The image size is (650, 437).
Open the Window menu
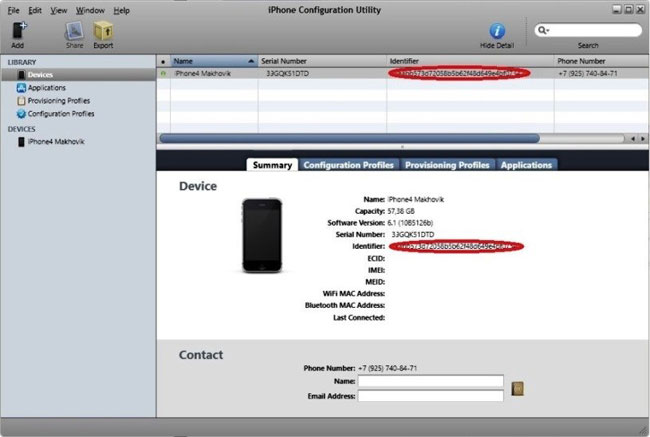pyautogui.click(x=90, y=10)
